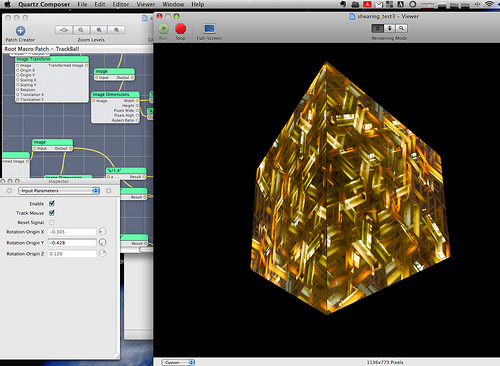Open the File menu

click(x=82, y=4)
